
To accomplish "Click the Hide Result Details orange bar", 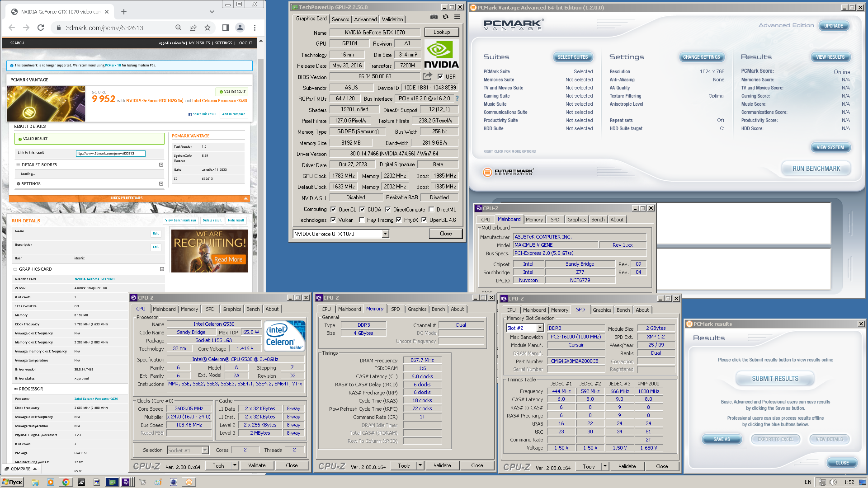I will click(x=129, y=198).
